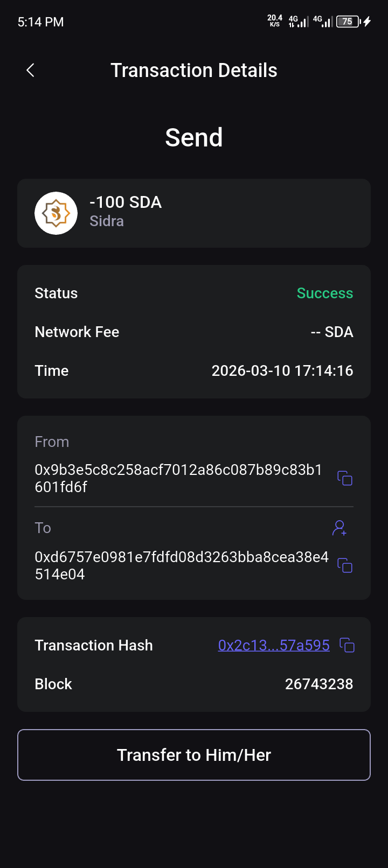This screenshot has width=388, height=868.
Task: Select the To address text
Action: click(181, 565)
